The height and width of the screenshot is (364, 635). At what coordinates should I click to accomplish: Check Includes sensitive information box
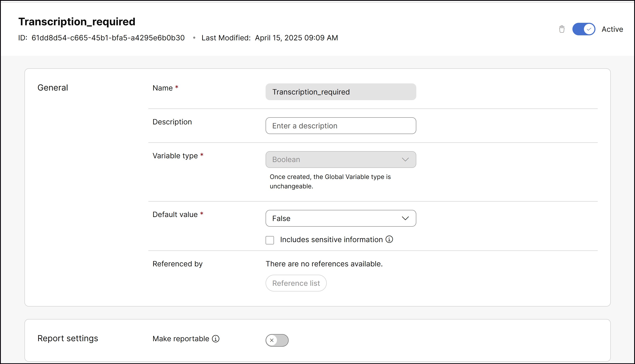270,240
